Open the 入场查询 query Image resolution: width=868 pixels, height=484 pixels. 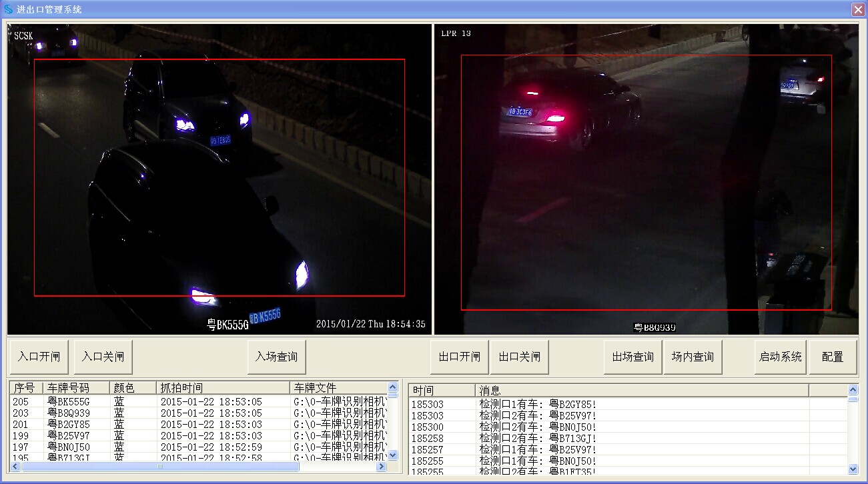(276, 357)
